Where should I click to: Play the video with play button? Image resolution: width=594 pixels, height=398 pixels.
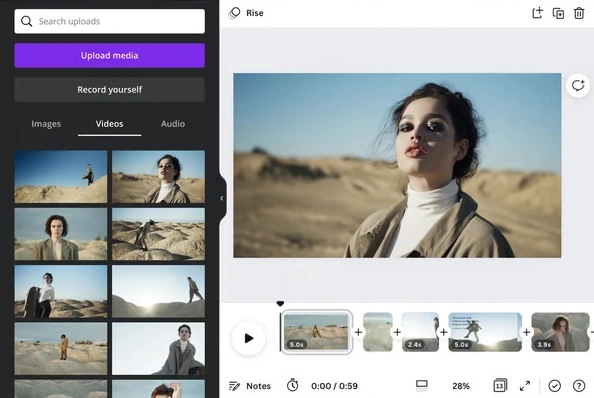tap(249, 338)
